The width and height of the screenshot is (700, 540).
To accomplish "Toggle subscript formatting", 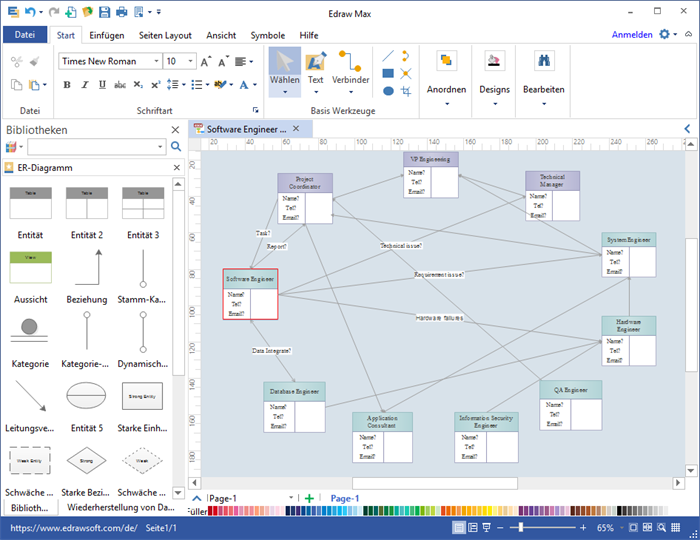I will (x=138, y=84).
